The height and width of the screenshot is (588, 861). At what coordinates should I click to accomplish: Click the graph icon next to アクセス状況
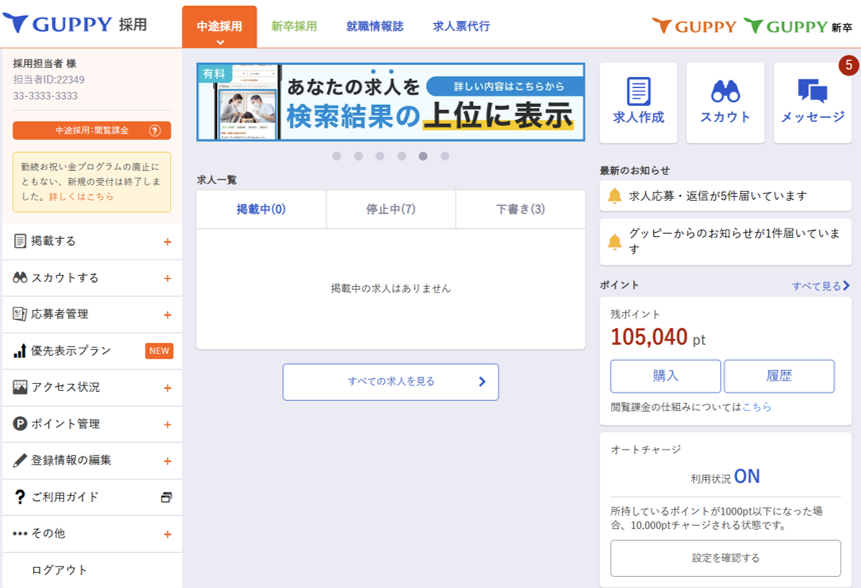pos(20,387)
